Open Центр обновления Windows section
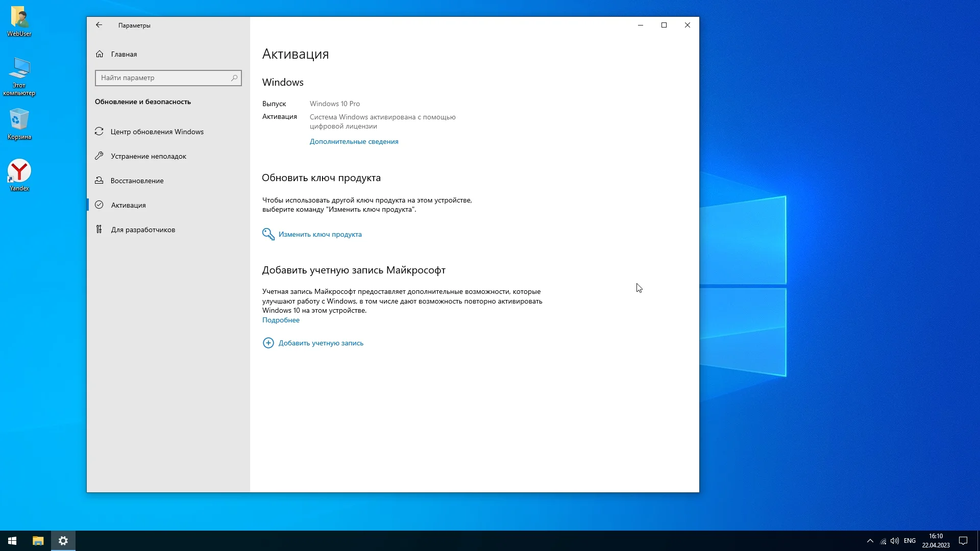980x551 pixels. pos(157,132)
